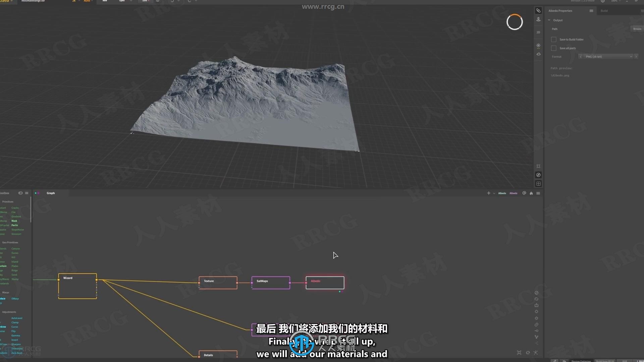Open the Format PNG (16-bit) dropdown
The height and width of the screenshot is (362, 644).
point(608,57)
